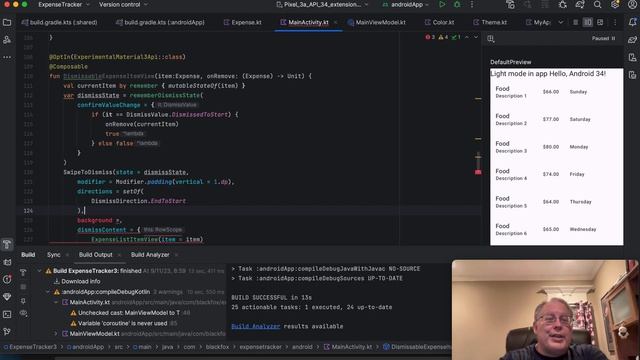Switch to the MainViewModel.kt tab
The image size is (640, 360).
pos(377,22)
